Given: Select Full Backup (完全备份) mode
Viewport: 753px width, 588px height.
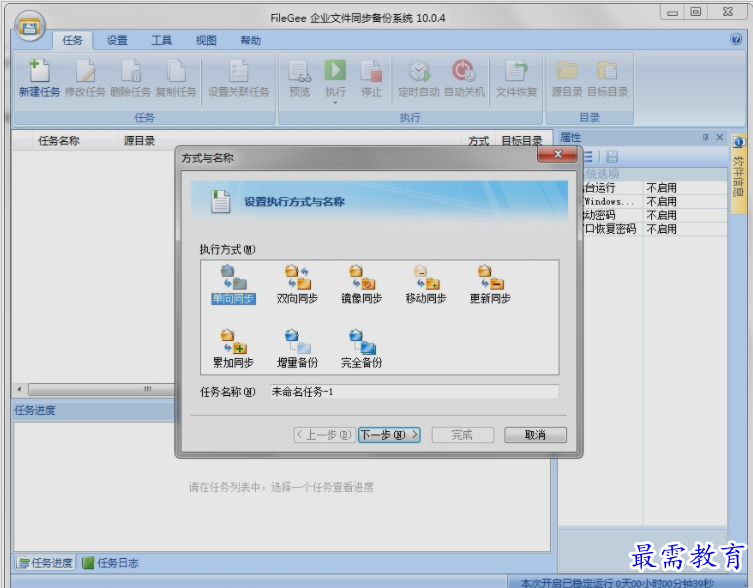Looking at the screenshot, I should 361,349.
